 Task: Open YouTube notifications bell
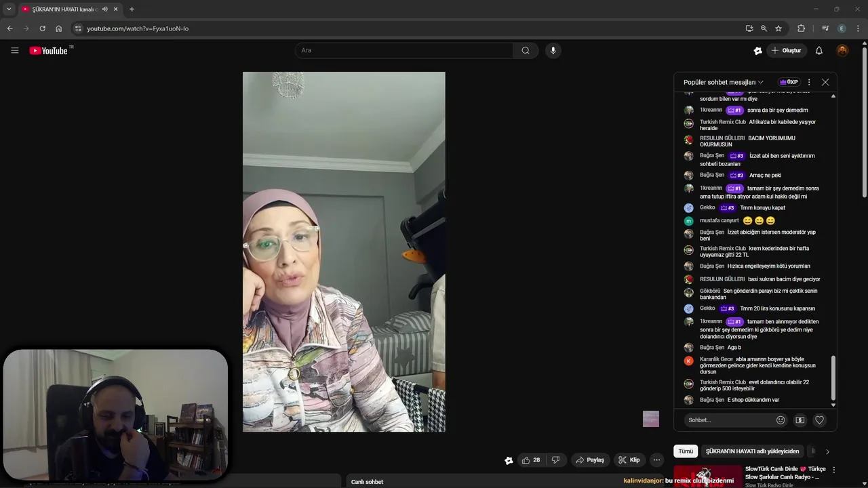(819, 50)
